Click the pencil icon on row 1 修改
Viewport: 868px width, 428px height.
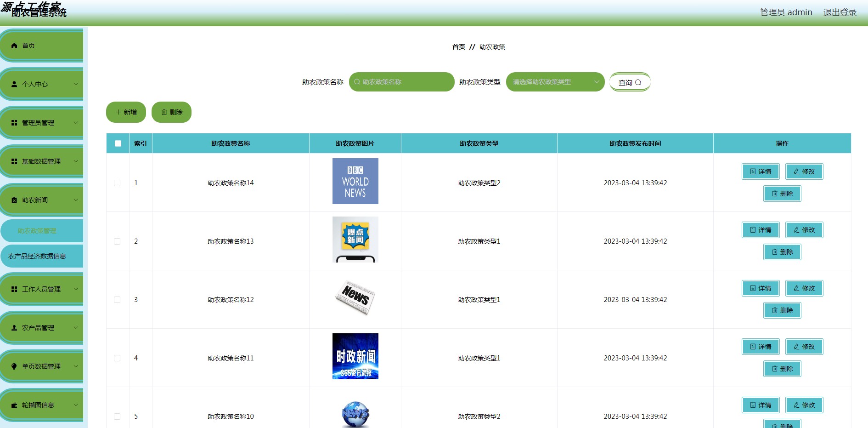pos(796,171)
